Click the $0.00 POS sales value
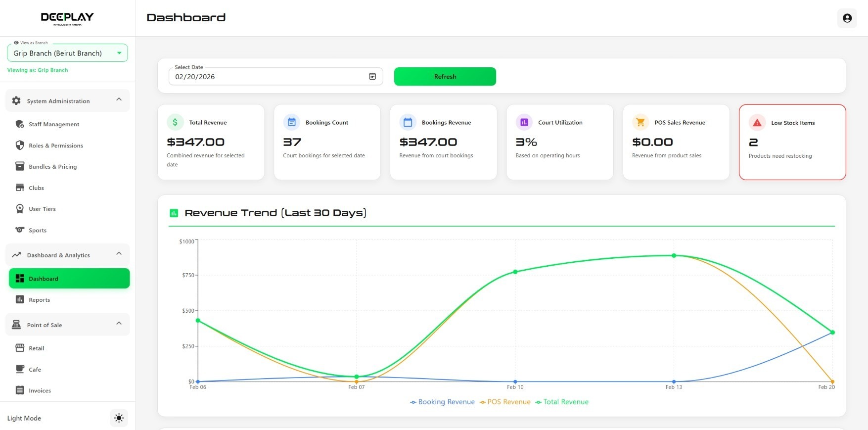 (x=652, y=142)
